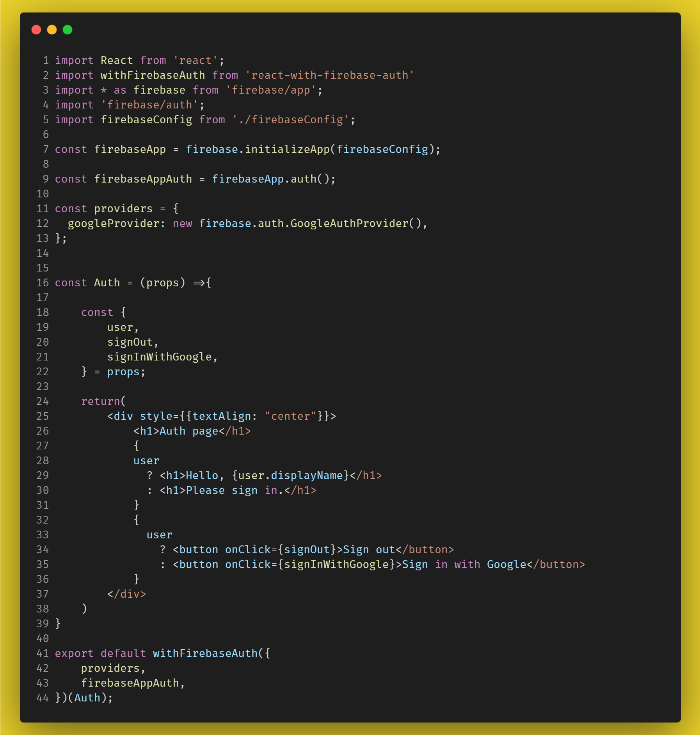Click 'export default withFirebaseAuth' on line 41
The height and width of the screenshot is (735, 700).
(156, 653)
